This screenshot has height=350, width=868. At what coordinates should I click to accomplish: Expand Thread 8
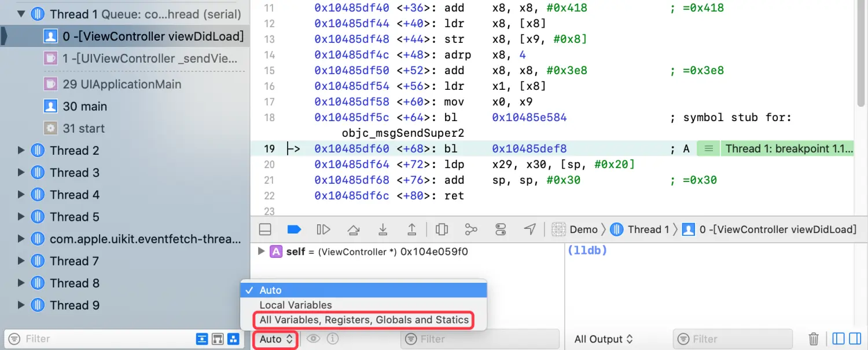click(21, 283)
